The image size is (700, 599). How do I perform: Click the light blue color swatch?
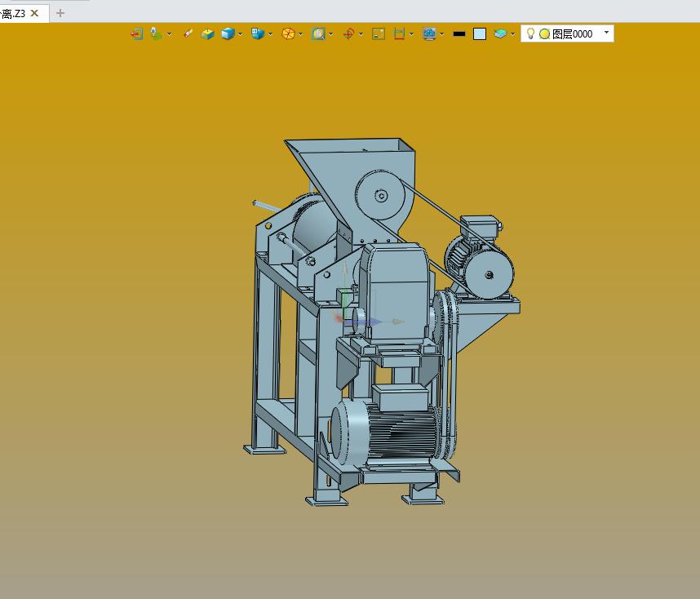pos(480,34)
